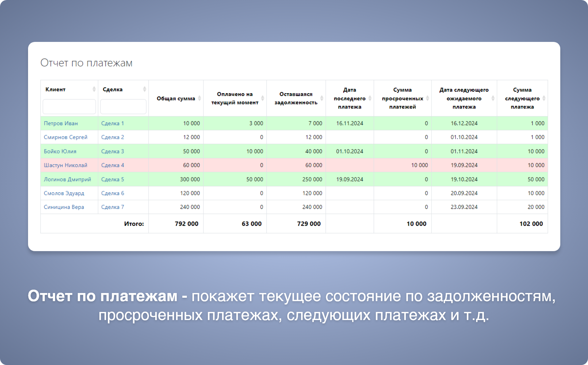Sort table by Сделка column arrows
The height and width of the screenshot is (365, 588).
click(x=144, y=89)
